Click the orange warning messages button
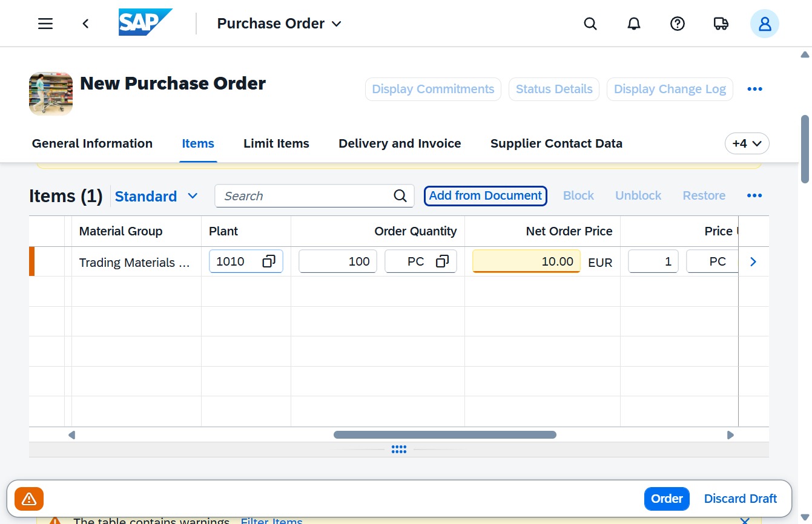 (29, 499)
